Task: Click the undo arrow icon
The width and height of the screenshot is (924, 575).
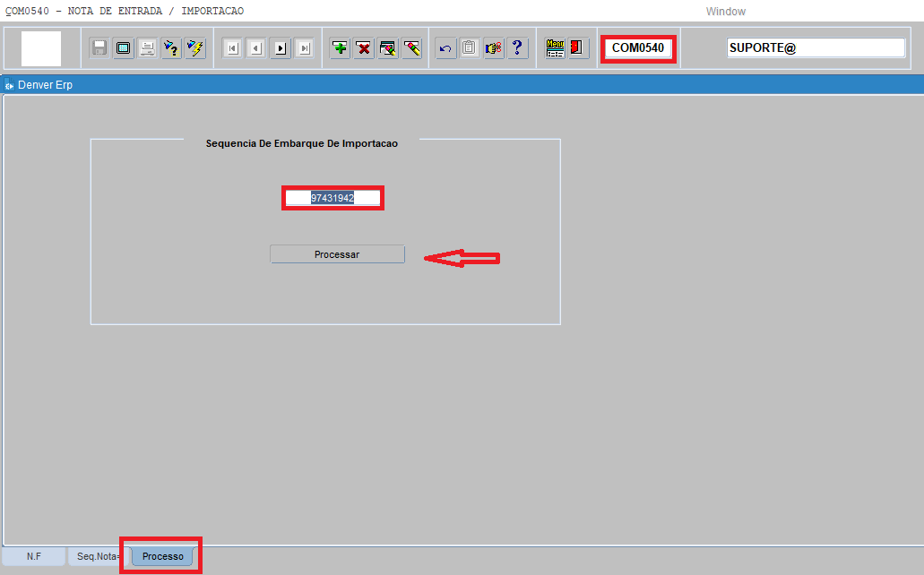Action: pos(445,48)
